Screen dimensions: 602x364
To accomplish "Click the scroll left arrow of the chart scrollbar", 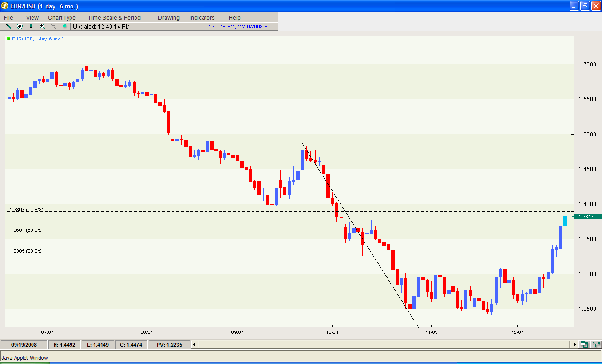I will click(x=194, y=344).
